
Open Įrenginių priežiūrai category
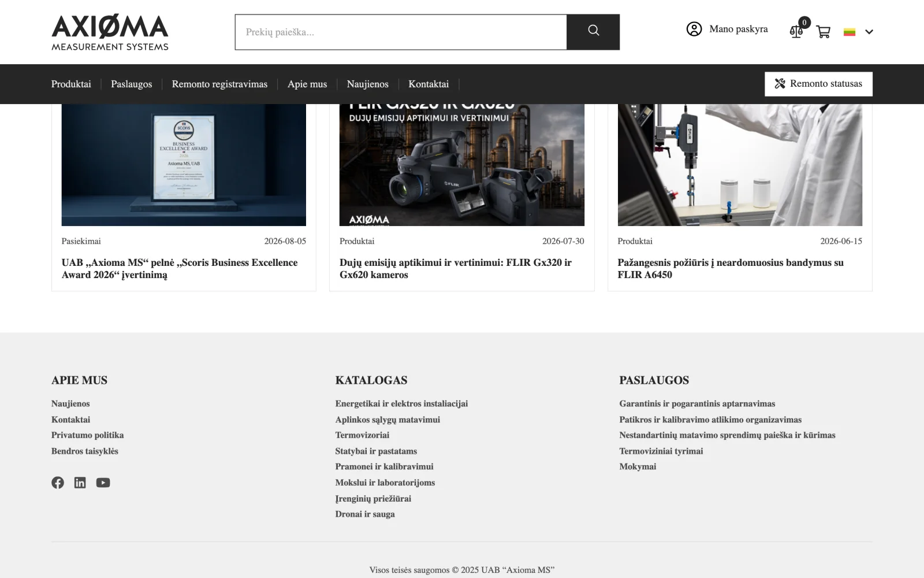point(373,498)
